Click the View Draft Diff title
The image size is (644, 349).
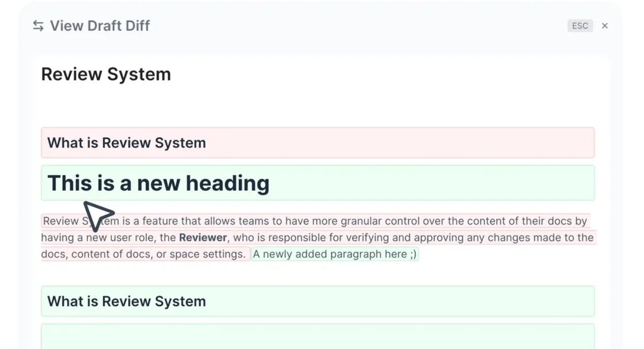(x=100, y=26)
